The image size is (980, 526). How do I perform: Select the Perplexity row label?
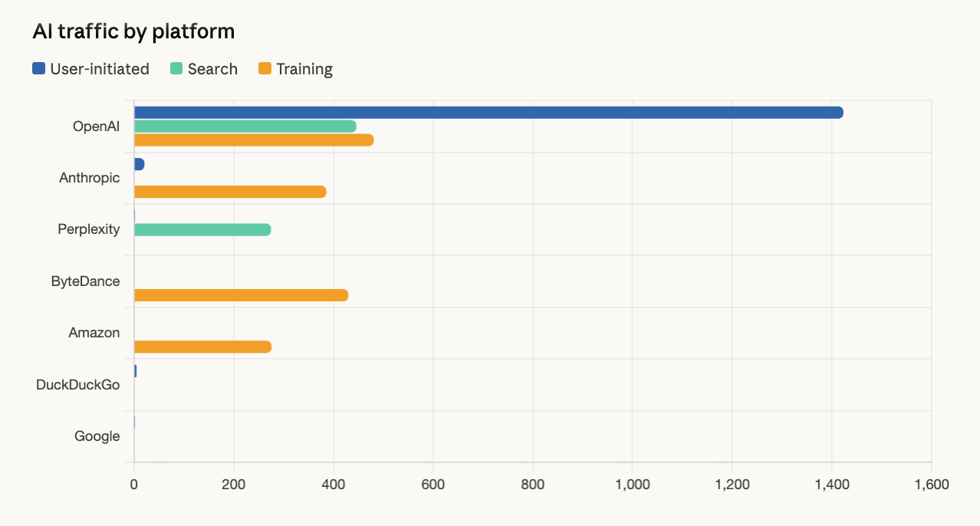point(90,228)
